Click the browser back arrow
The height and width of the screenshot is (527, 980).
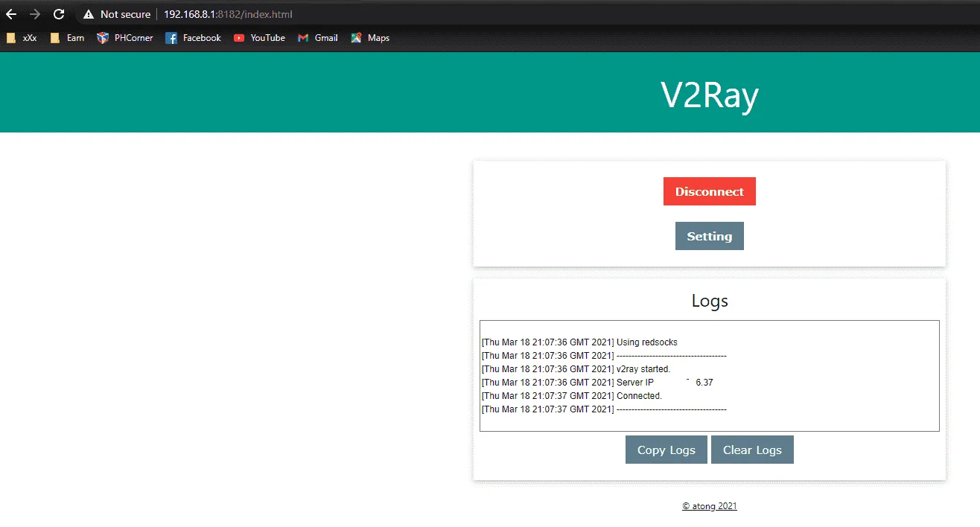click(11, 14)
